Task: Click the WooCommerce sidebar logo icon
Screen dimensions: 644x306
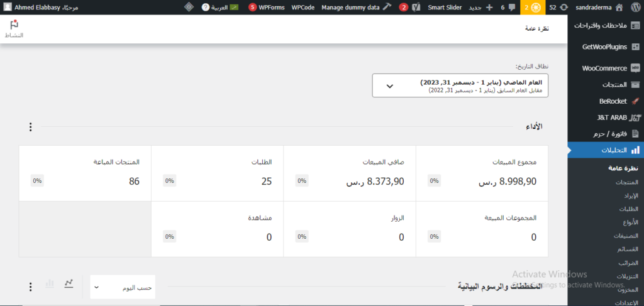Action: pyautogui.click(x=635, y=68)
